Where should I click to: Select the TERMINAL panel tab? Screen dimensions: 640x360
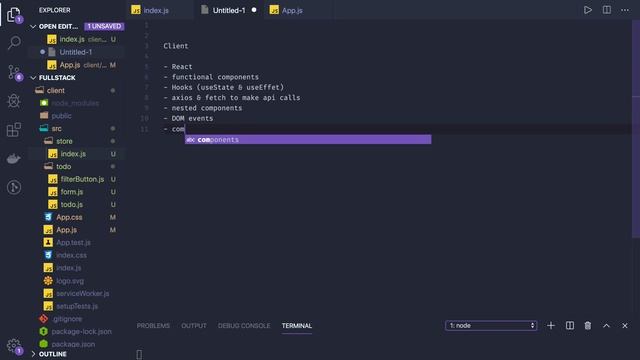tap(297, 325)
